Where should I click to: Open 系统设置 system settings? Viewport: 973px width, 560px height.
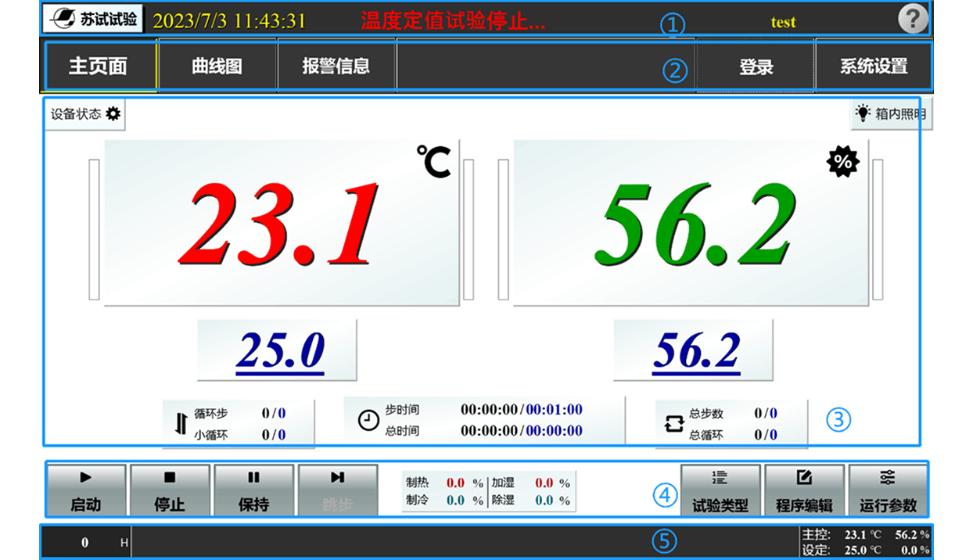[874, 66]
